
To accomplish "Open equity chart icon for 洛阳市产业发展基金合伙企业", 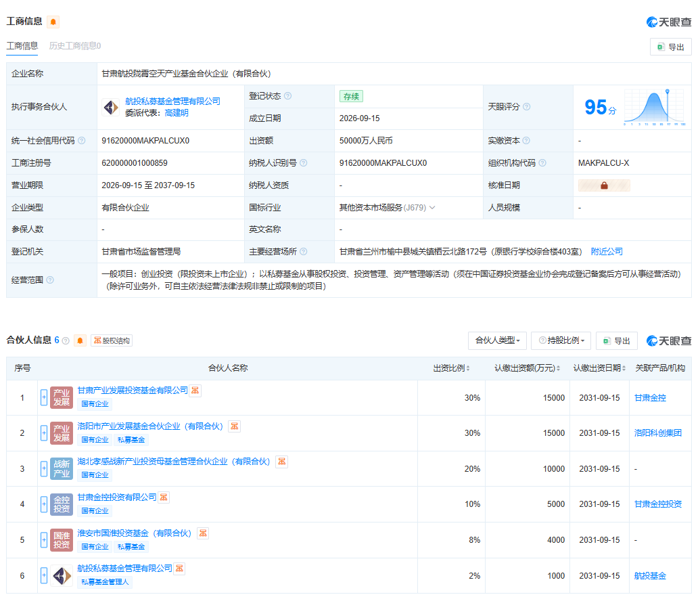I will click(235, 426).
